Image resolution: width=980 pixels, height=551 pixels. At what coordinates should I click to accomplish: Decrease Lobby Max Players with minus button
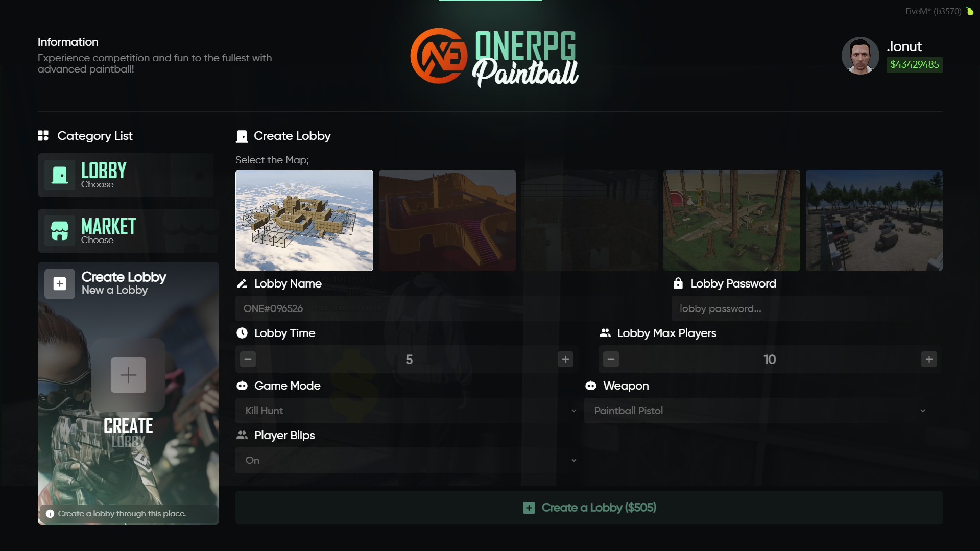[x=611, y=360]
